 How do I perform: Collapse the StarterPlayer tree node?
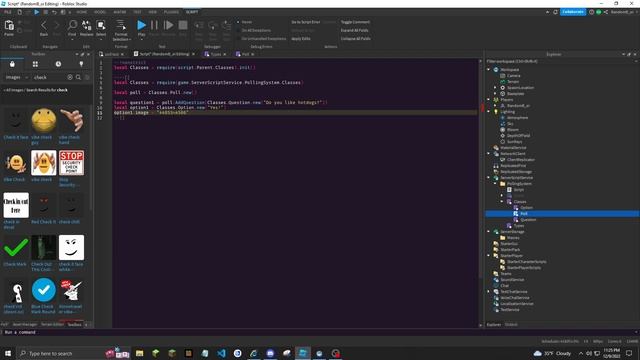[489, 256]
